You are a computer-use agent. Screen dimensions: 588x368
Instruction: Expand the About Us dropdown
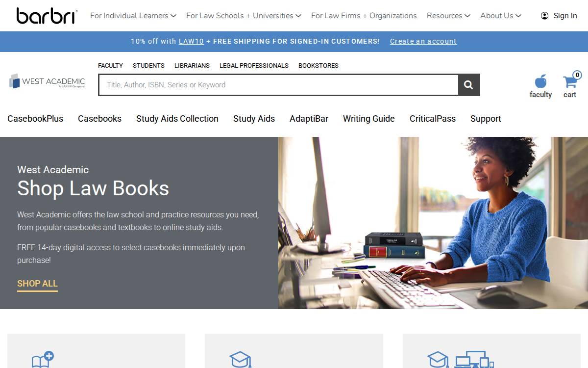coord(501,16)
